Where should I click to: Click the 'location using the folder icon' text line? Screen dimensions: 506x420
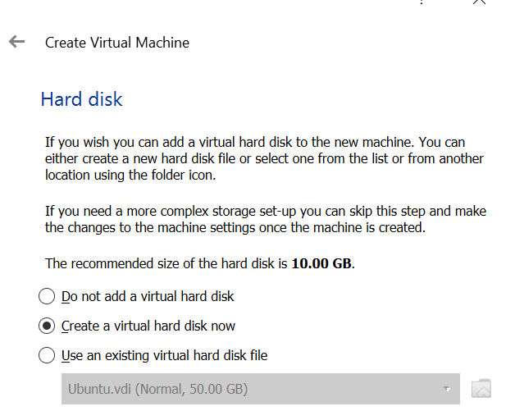[130, 175]
